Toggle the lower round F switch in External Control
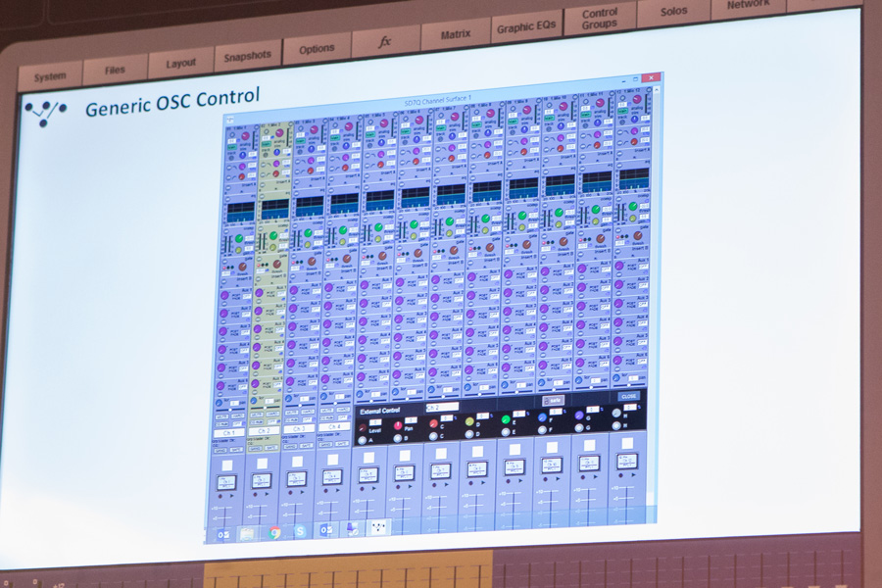The width and height of the screenshot is (882, 588). tap(542, 430)
